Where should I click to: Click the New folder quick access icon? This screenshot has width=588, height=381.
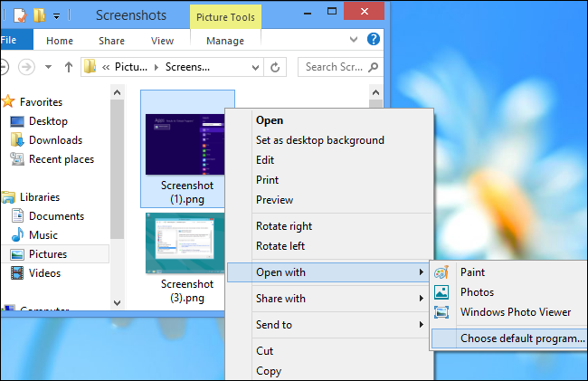[x=39, y=15]
